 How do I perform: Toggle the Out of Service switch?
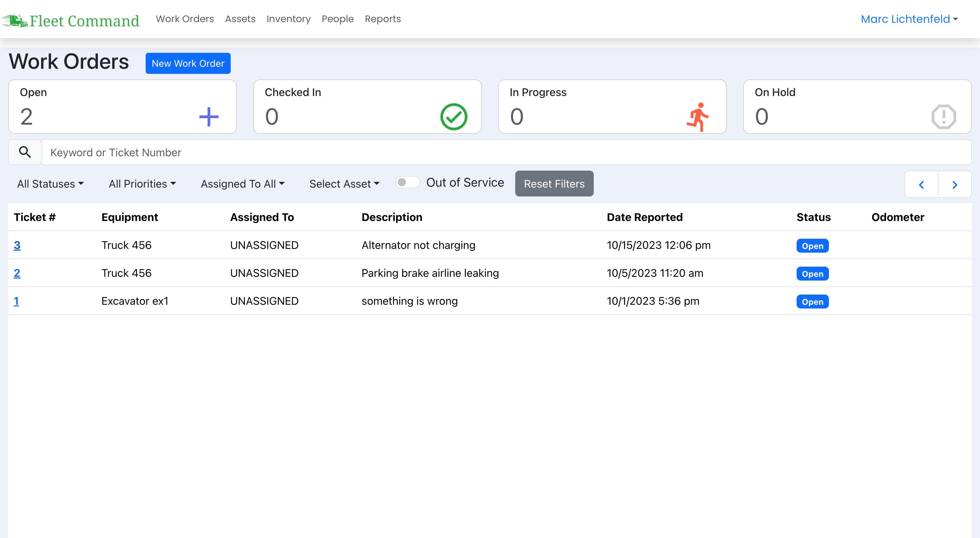(x=407, y=183)
